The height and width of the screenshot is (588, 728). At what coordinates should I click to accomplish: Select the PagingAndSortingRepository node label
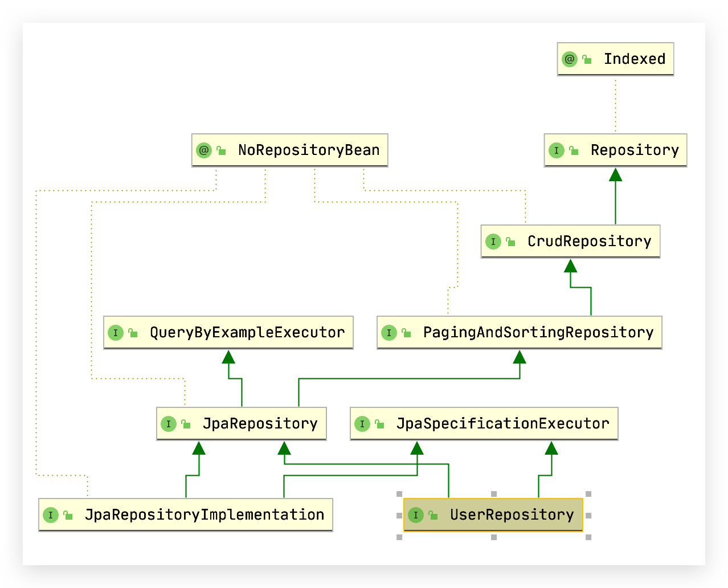point(538,333)
